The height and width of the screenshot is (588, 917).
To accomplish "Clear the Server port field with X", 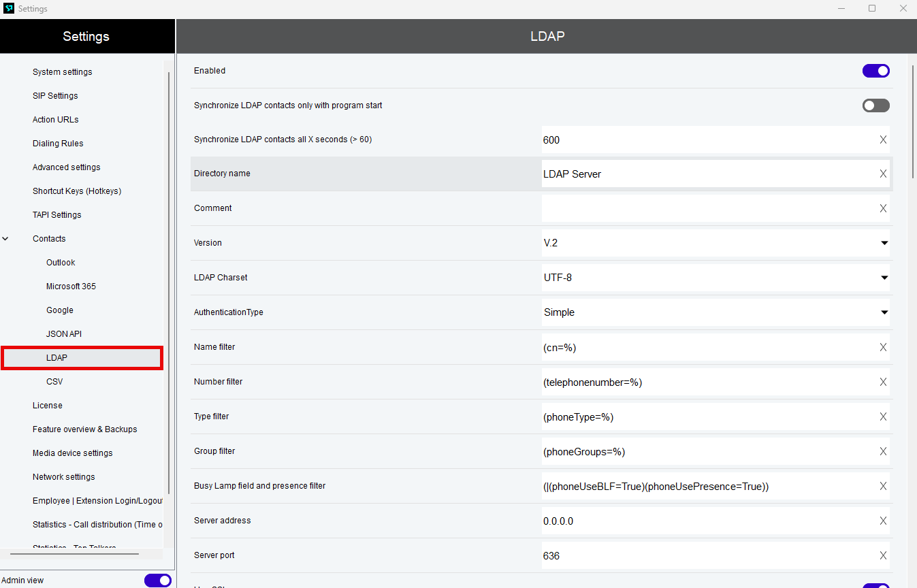I will tap(883, 555).
